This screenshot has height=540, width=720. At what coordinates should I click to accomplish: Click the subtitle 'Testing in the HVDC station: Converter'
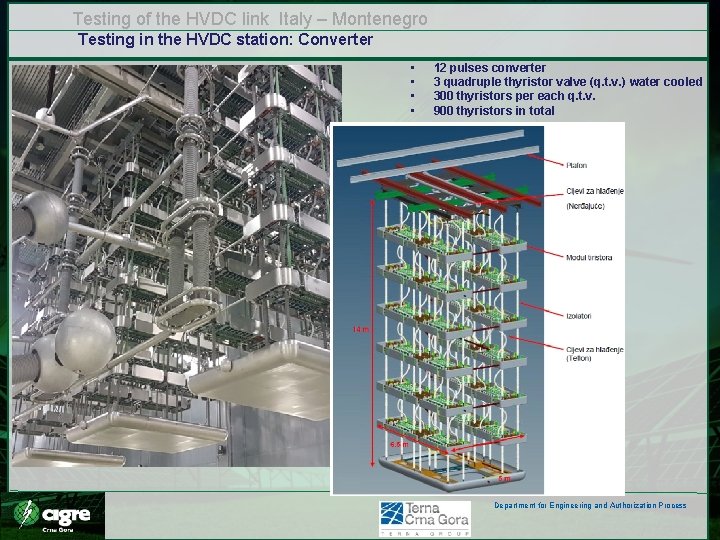pos(225,39)
